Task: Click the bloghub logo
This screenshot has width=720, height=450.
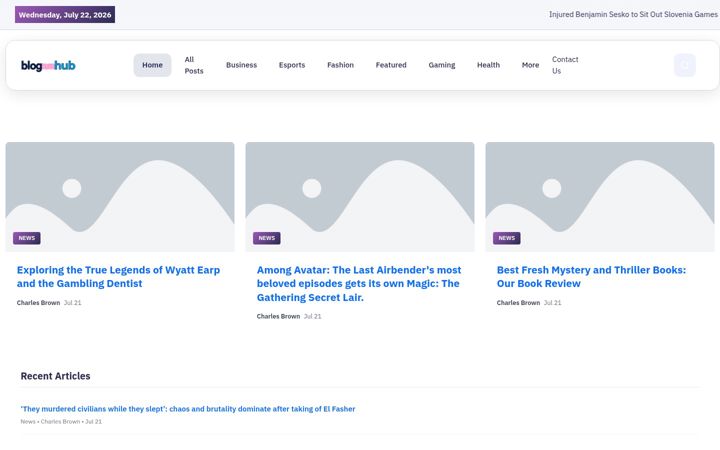Action: pos(48,66)
